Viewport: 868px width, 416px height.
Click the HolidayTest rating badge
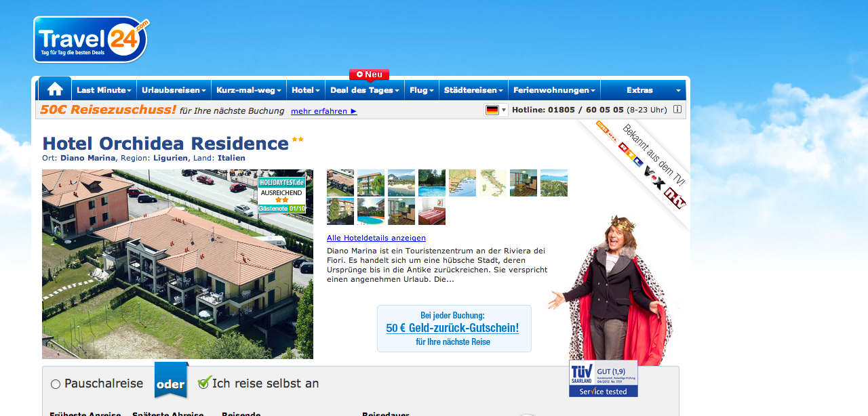pyautogui.click(x=281, y=196)
